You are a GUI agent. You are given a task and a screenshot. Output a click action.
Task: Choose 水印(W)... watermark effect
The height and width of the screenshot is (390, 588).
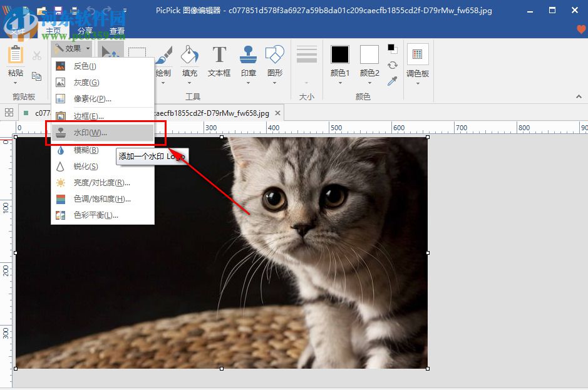coord(103,133)
